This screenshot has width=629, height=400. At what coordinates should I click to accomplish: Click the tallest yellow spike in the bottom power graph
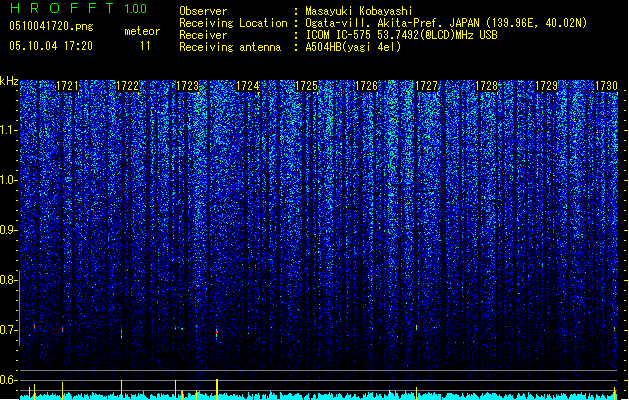coord(217,389)
